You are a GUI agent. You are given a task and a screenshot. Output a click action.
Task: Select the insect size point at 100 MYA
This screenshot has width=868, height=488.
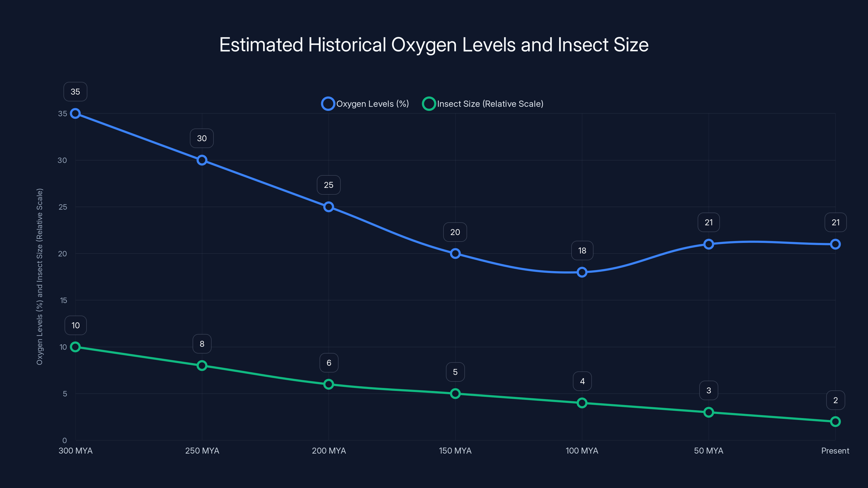pos(582,403)
